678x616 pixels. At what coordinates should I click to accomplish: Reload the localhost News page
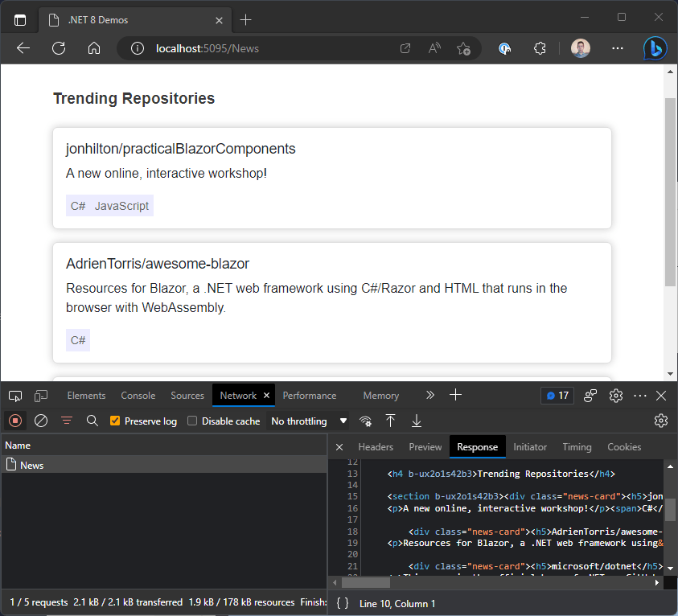pyautogui.click(x=59, y=48)
